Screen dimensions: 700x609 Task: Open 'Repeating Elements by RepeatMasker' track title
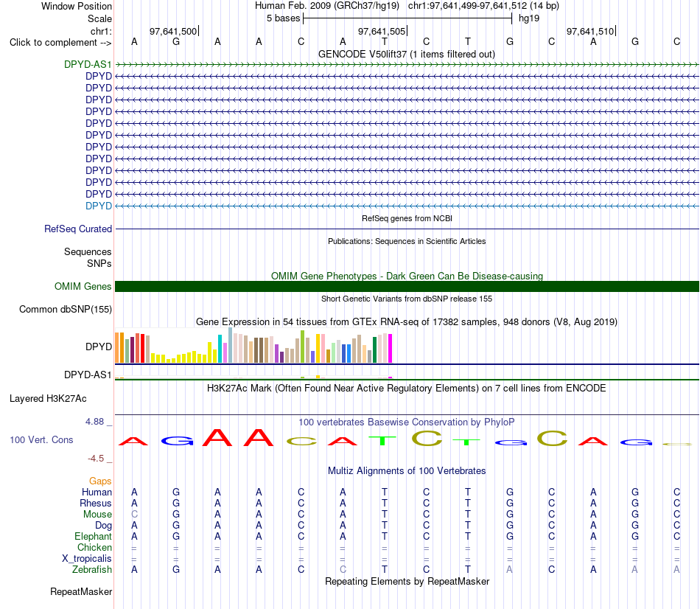pos(407,581)
